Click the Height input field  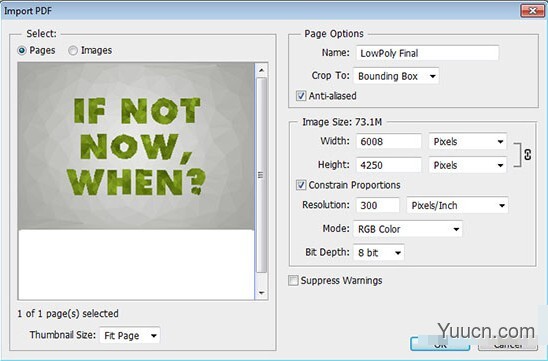click(389, 165)
